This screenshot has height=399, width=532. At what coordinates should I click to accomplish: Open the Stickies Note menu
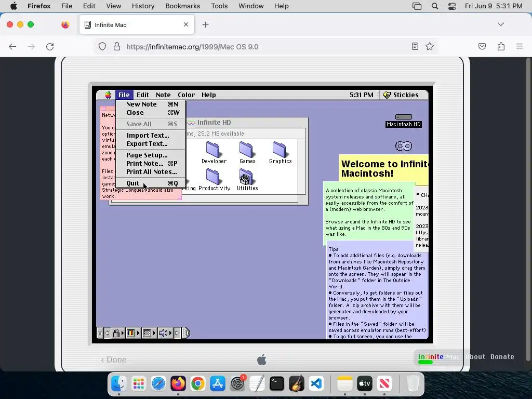tap(163, 95)
